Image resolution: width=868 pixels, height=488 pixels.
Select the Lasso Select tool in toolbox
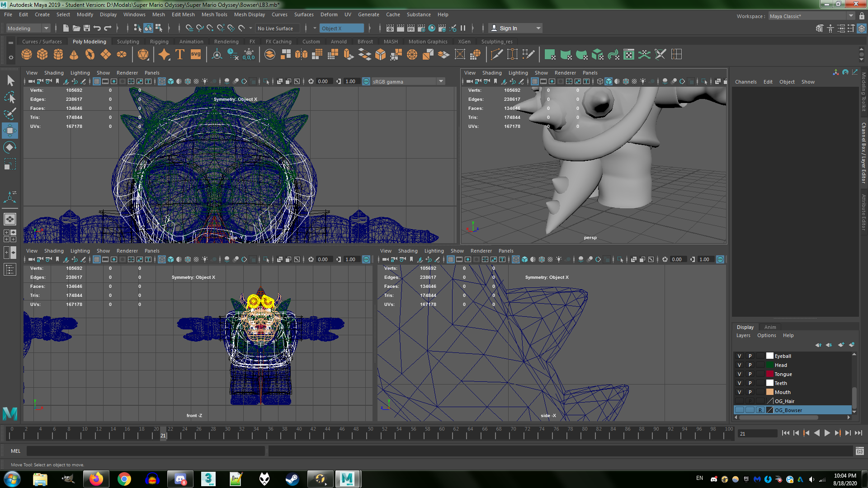click(x=10, y=97)
